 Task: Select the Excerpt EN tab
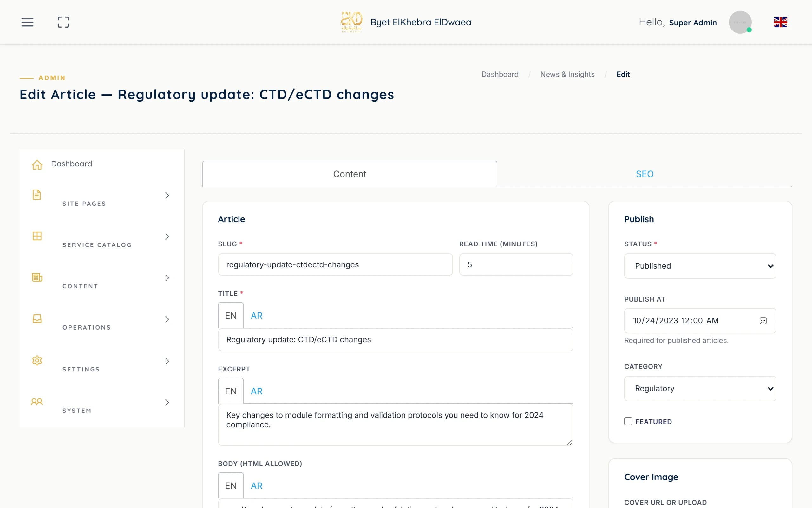click(231, 391)
